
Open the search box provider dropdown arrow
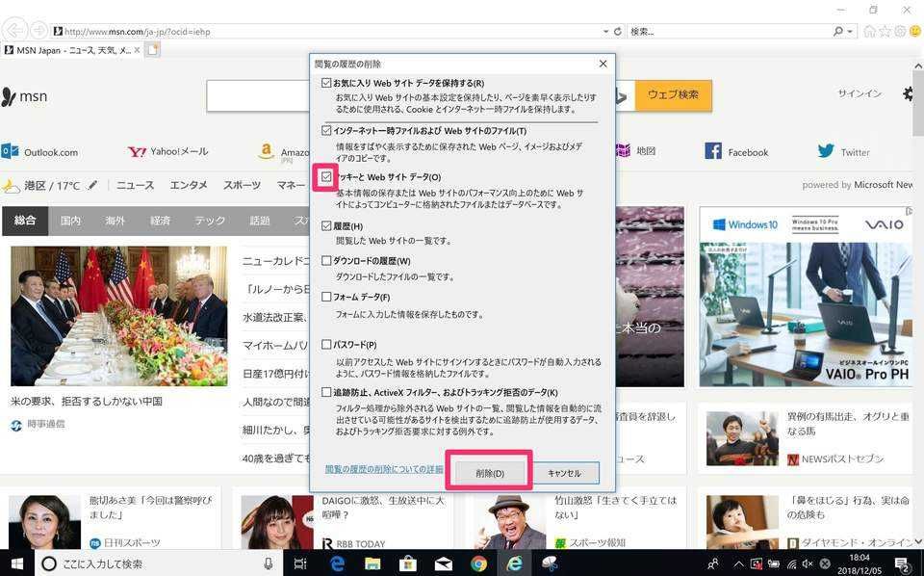(850, 31)
